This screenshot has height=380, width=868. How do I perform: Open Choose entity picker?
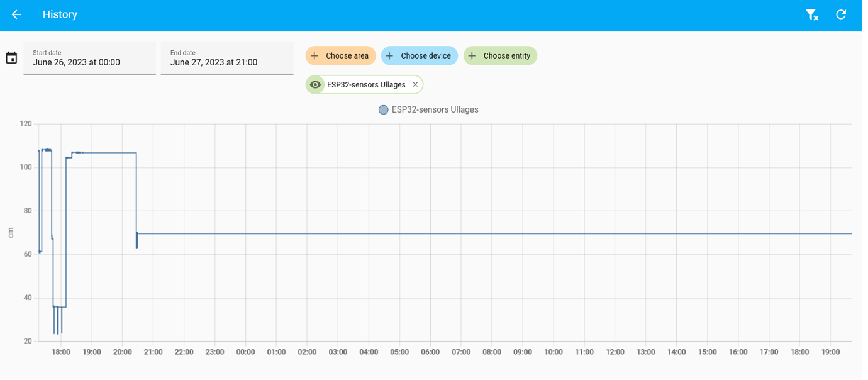(x=501, y=56)
